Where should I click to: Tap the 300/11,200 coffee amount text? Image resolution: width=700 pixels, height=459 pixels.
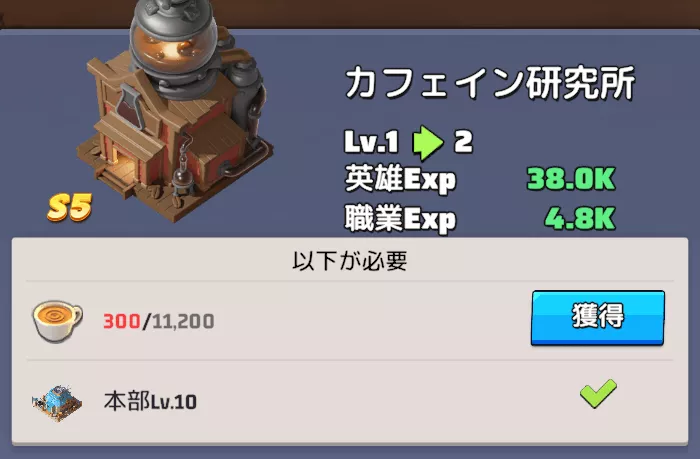click(x=158, y=321)
